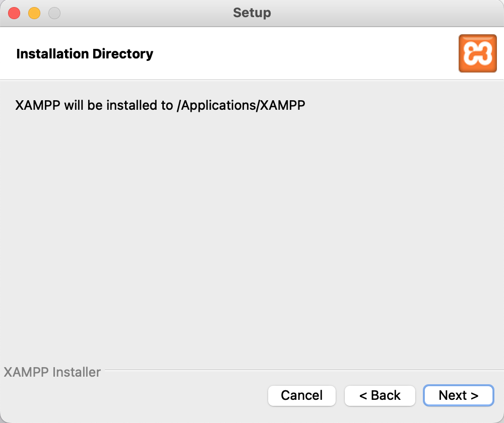Click the orange XAMPP logo icon

(x=478, y=53)
